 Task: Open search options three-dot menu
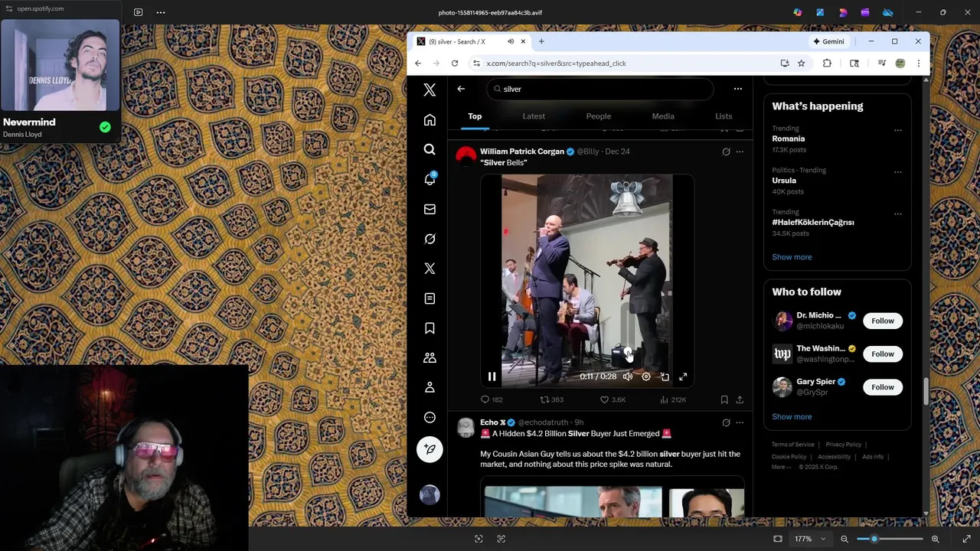tap(738, 89)
